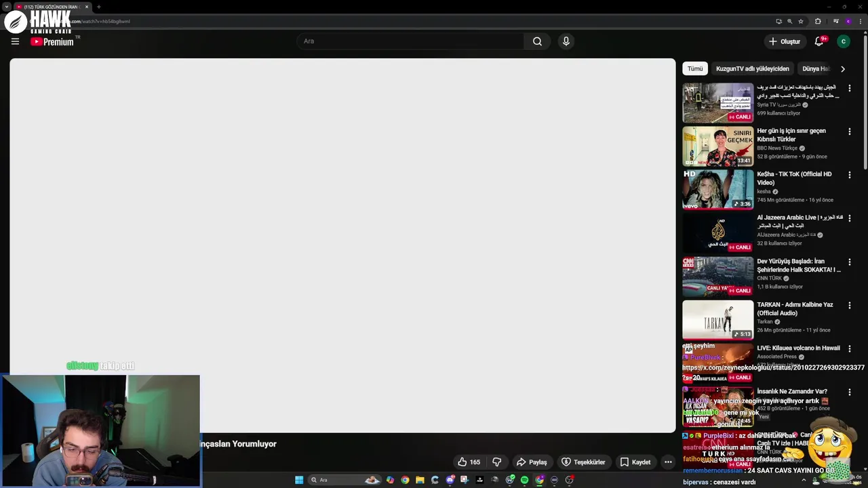The height and width of the screenshot is (488, 868).
Task: Open the BBC News 13:41 thumbnail
Action: coord(717,146)
